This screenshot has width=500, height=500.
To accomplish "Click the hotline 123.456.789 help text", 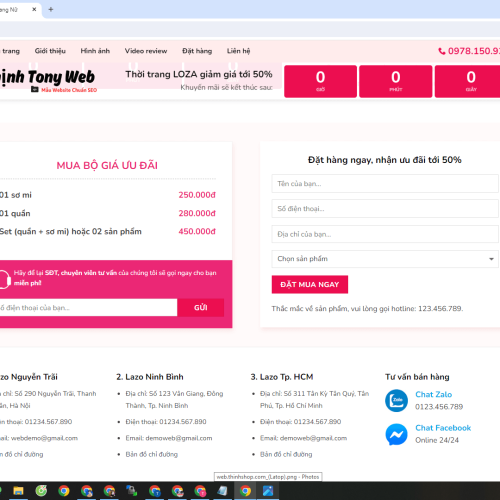I will click(367, 309).
